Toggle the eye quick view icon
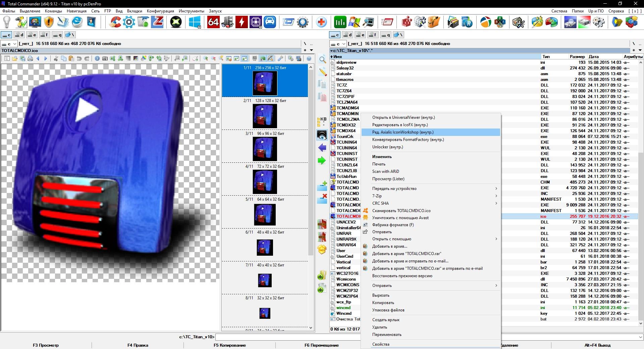The width and height of the screenshot is (644, 349). click(322, 135)
